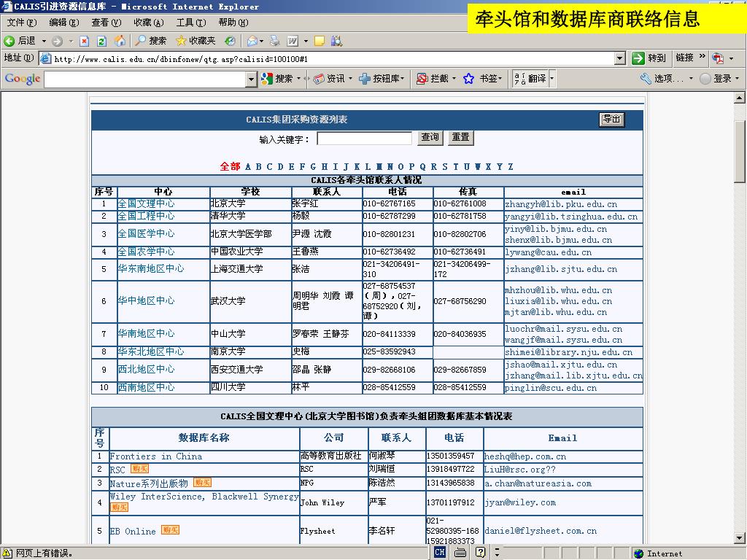Click the scrollbar up arrow
The height and width of the screenshot is (560, 747).
point(740,98)
